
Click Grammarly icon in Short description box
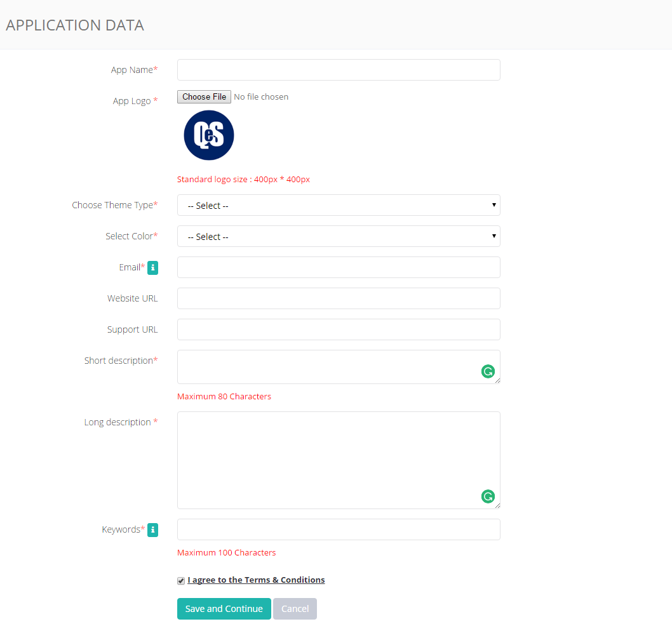[488, 371]
